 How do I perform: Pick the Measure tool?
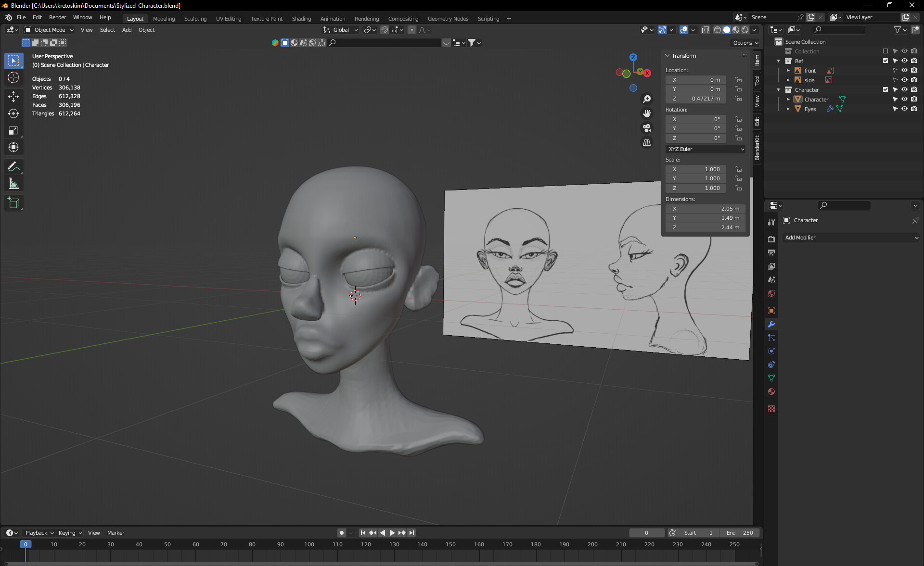(13, 184)
